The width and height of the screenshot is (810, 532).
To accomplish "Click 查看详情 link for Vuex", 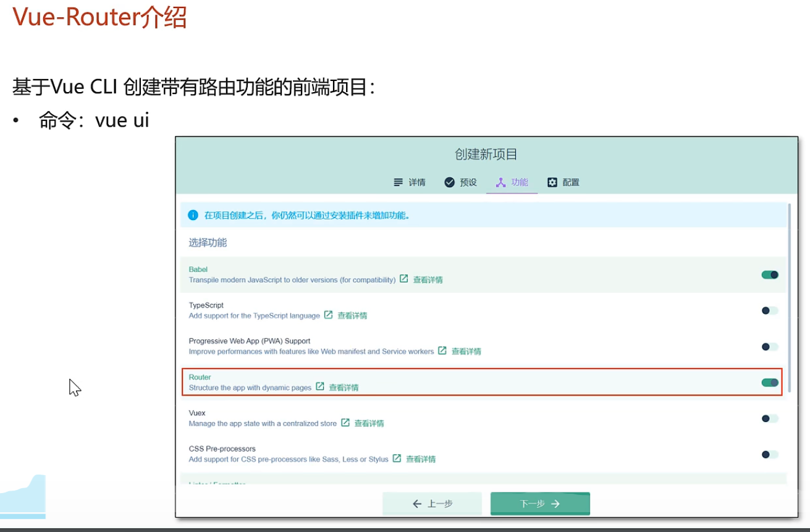I will pyautogui.click(x=369, y=423).
